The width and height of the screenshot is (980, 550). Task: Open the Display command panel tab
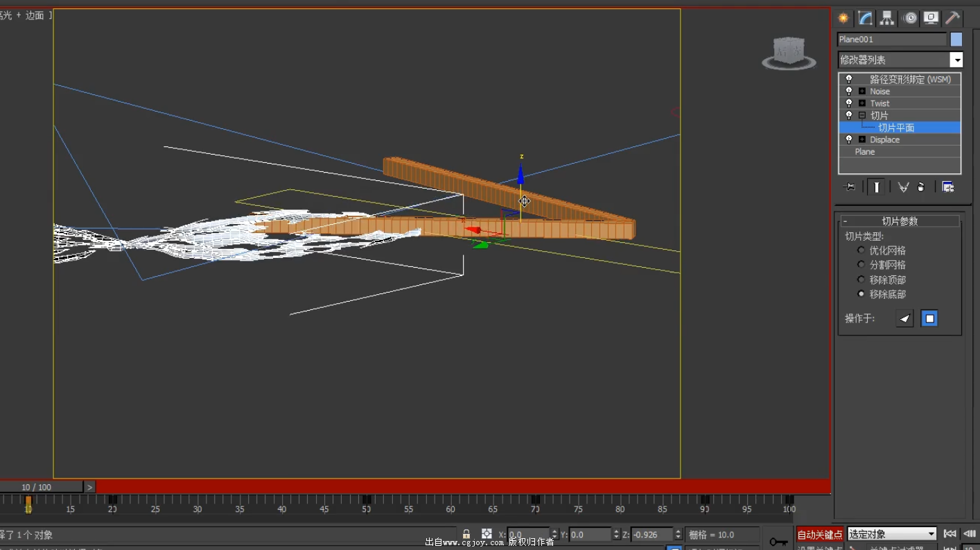(x=931, y=18)
